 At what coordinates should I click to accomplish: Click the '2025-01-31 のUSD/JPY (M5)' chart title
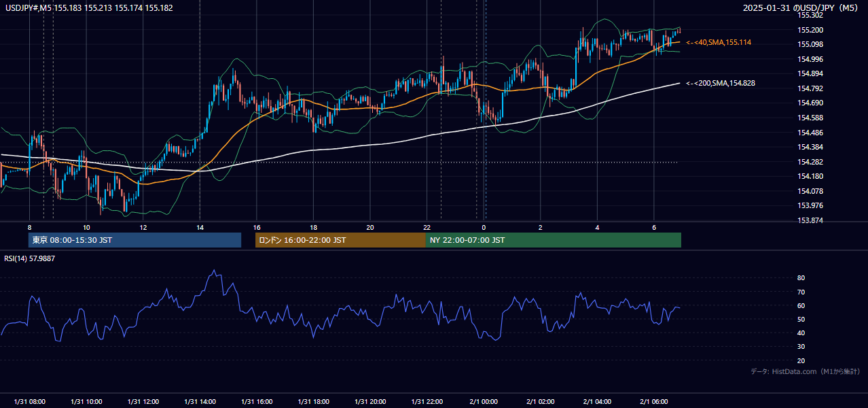[x=801, y=7]
